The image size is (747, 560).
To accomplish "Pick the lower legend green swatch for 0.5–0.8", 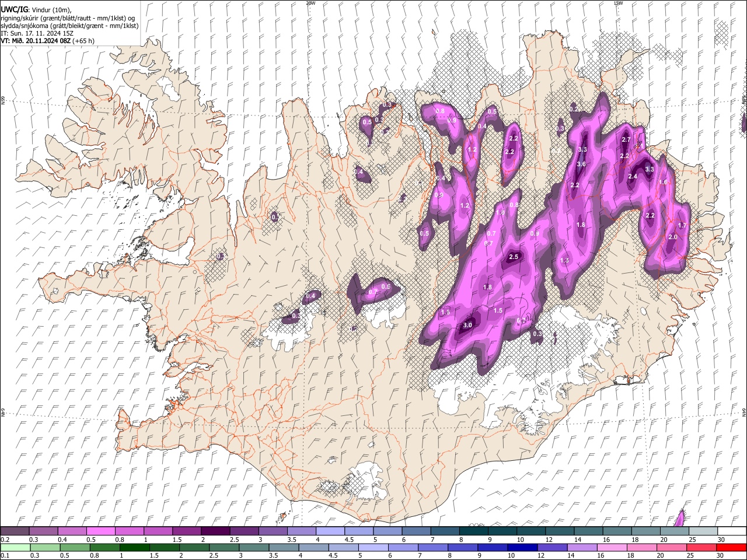I will click(x=75, y=547).
